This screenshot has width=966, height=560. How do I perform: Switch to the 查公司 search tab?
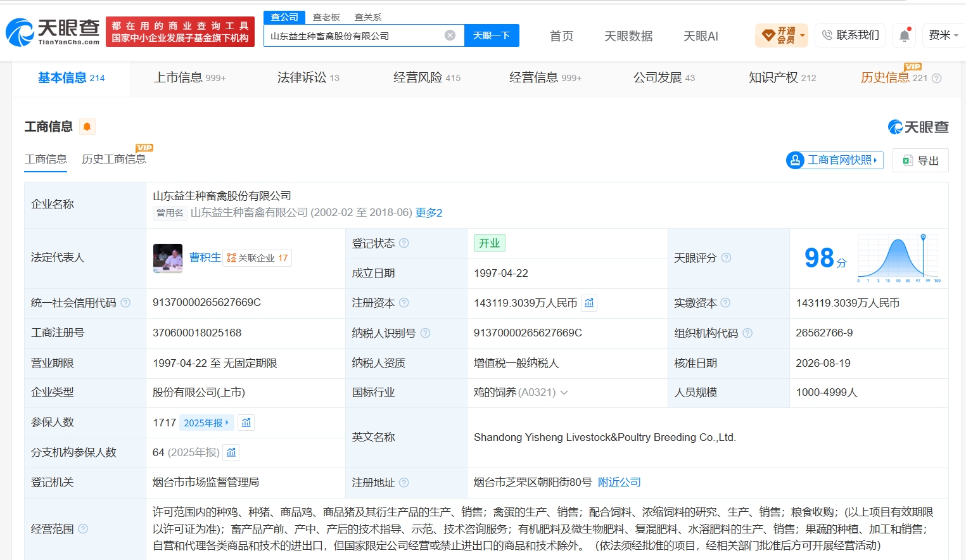284,17
